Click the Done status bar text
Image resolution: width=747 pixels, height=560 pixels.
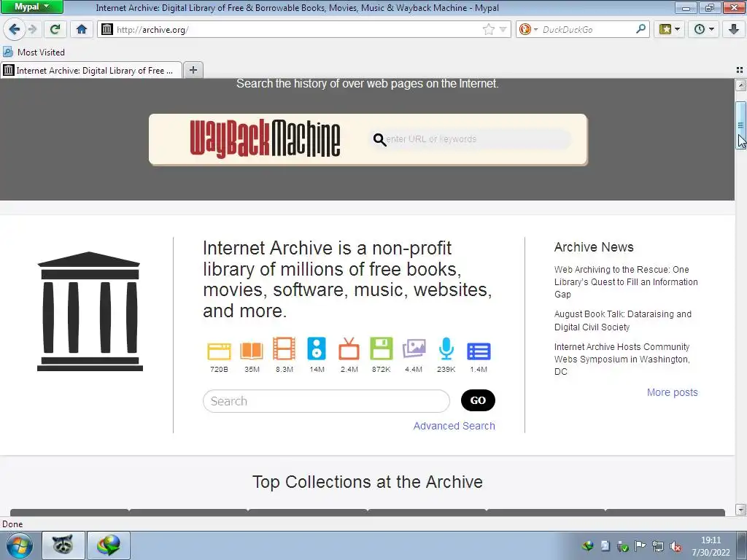[x=12, y=524]
